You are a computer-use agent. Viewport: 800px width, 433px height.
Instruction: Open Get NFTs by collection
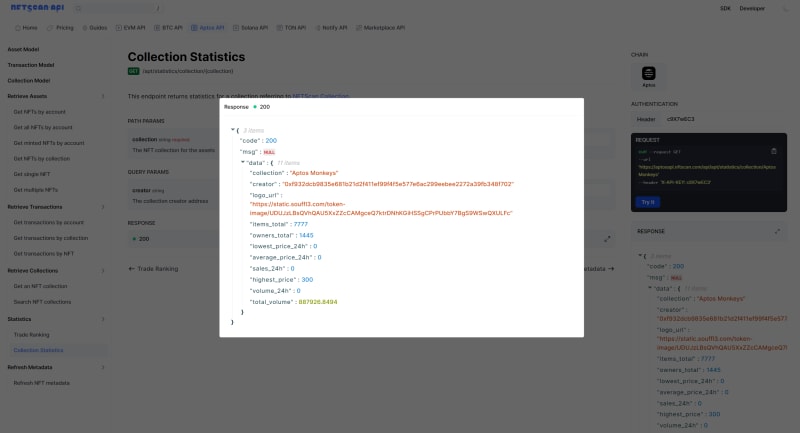(41, 159)
